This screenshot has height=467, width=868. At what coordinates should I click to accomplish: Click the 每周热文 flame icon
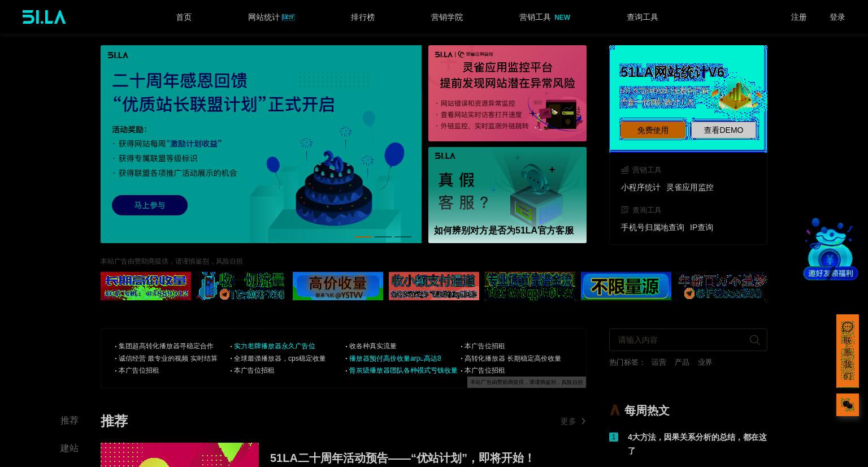tap(615, 410)
